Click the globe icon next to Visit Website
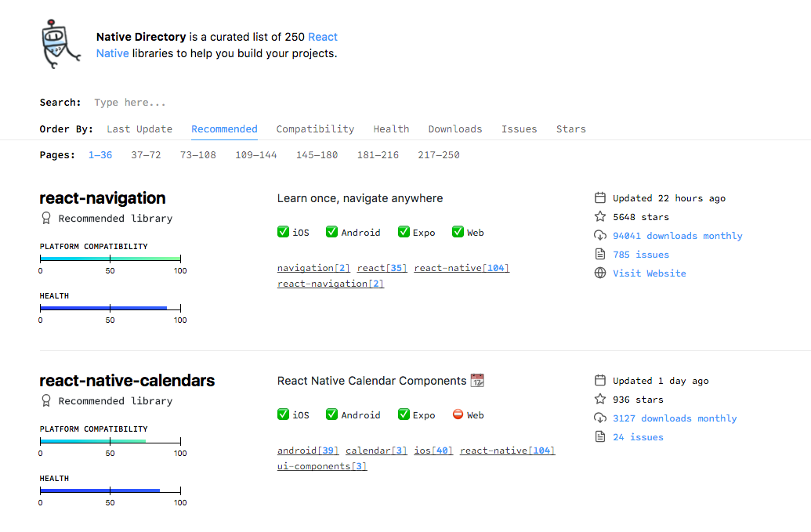Viewport: 811px width, 532px height. pyautogui.click(x=600, y=273)
